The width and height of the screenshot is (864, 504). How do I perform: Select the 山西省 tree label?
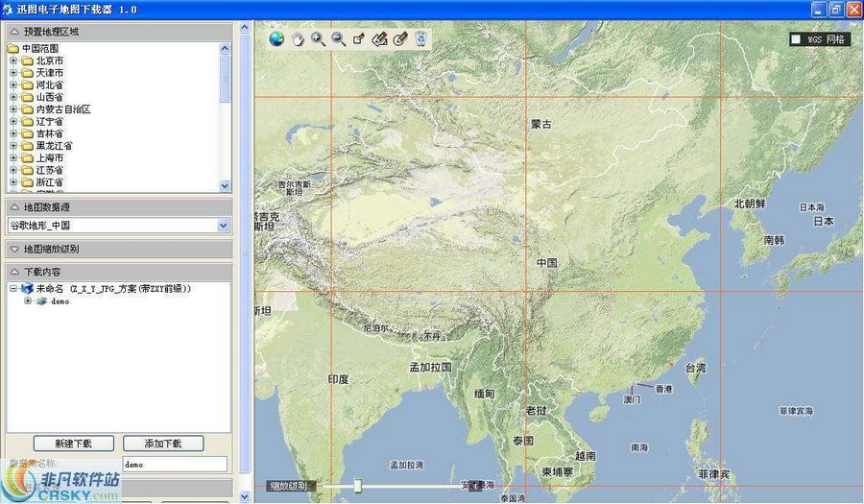tap(50, 98)
